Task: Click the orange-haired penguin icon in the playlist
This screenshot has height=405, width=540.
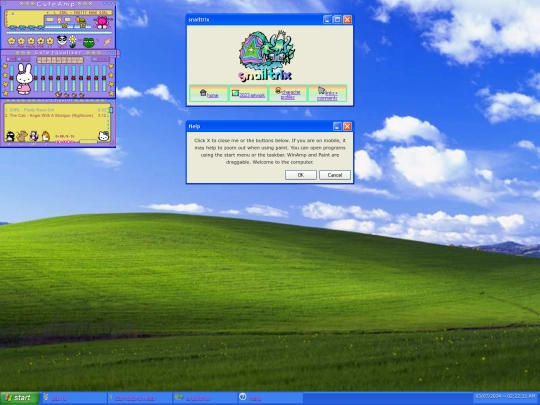Action: point(45,136)
